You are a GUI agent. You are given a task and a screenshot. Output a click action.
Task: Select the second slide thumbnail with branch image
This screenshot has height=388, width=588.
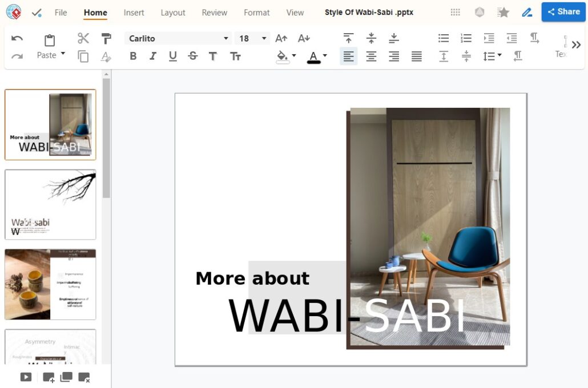click(50, 204)
